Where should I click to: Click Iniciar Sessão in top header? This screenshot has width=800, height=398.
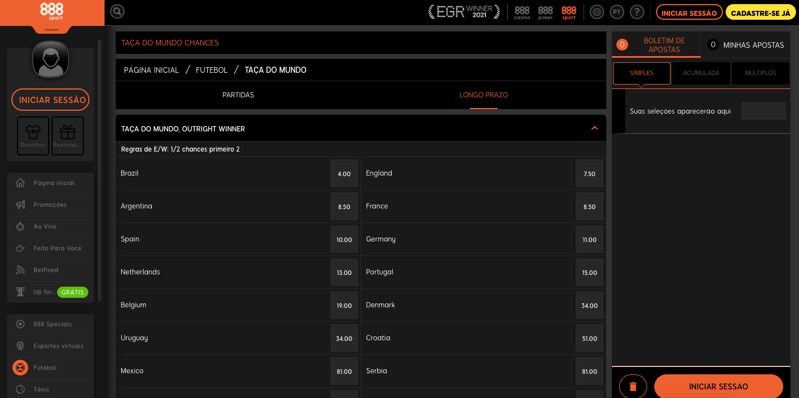[689, 13]
